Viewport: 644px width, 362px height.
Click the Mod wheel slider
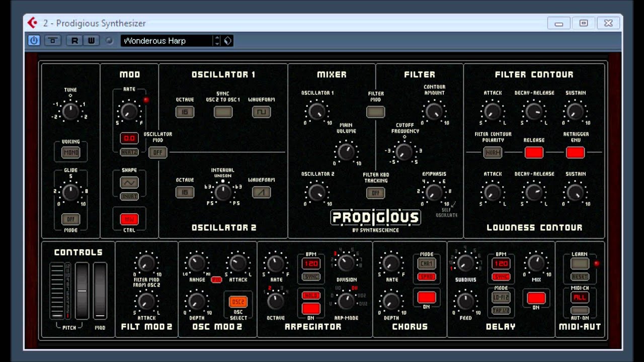coord(100,291)
